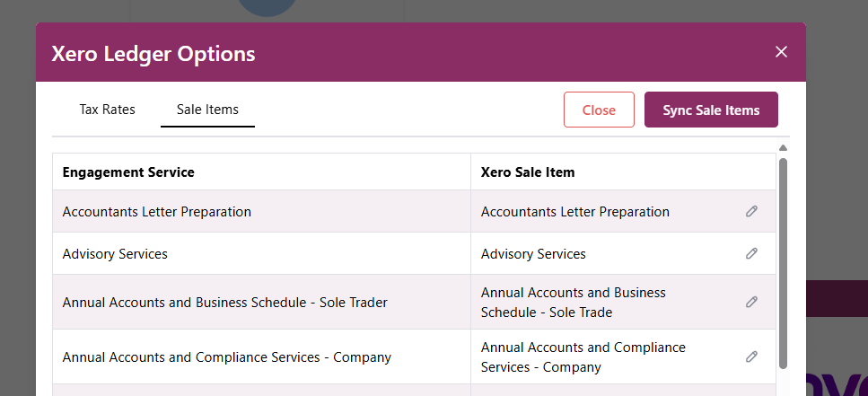Image resolution: width=868 pixels, height=396 pixels.
Task: Click Annual Accounts and Business Schedule engagement row
Action: (x=224, y=303)
